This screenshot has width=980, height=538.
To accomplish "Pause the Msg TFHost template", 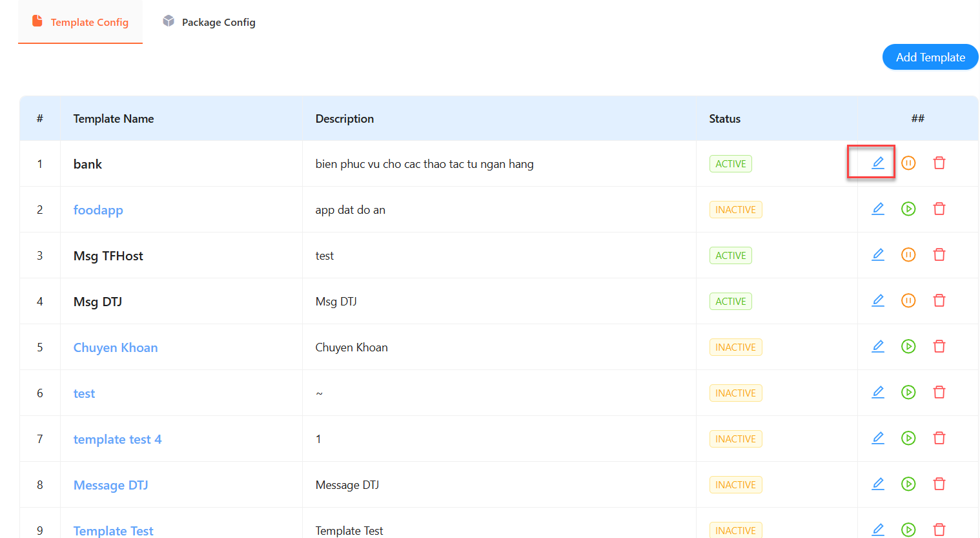I will pyautogui.click(x=908, y=254).
